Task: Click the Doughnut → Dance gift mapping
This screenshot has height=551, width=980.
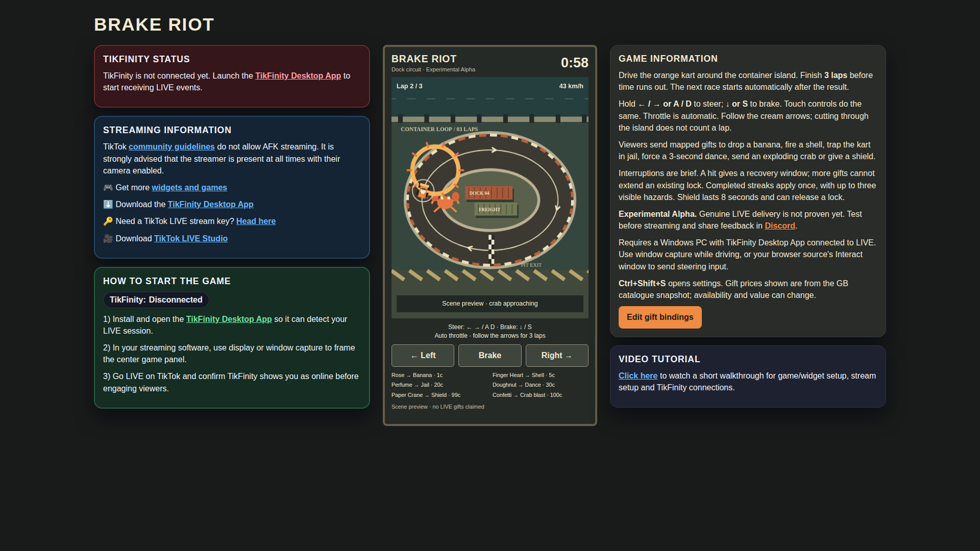Action: (x=524, y=385)
